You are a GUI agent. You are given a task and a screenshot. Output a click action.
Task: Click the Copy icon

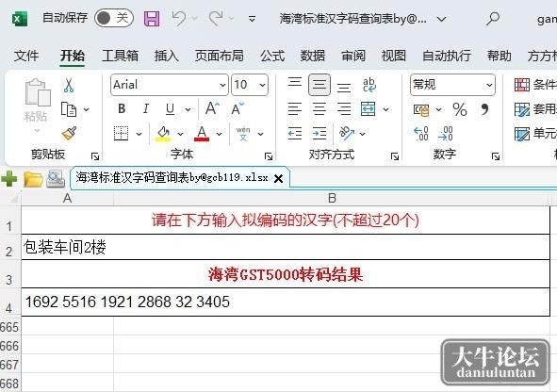(69, 109)
